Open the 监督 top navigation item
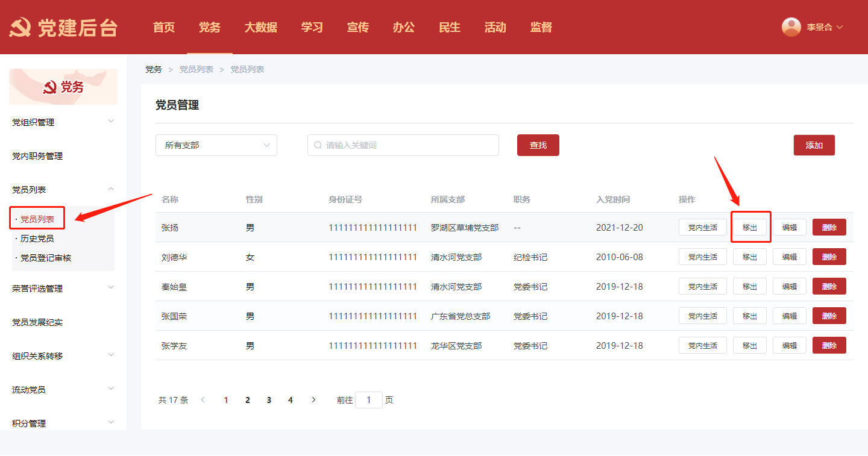868x456 pixels. 541,27
